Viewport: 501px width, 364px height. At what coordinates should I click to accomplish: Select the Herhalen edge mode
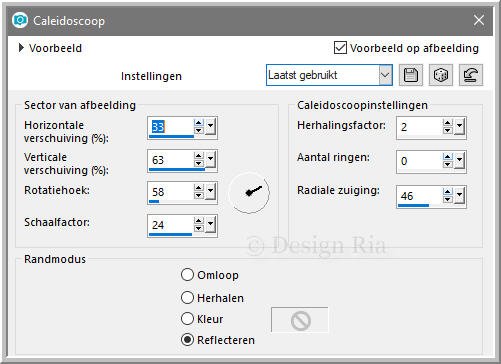coord(187,298)
